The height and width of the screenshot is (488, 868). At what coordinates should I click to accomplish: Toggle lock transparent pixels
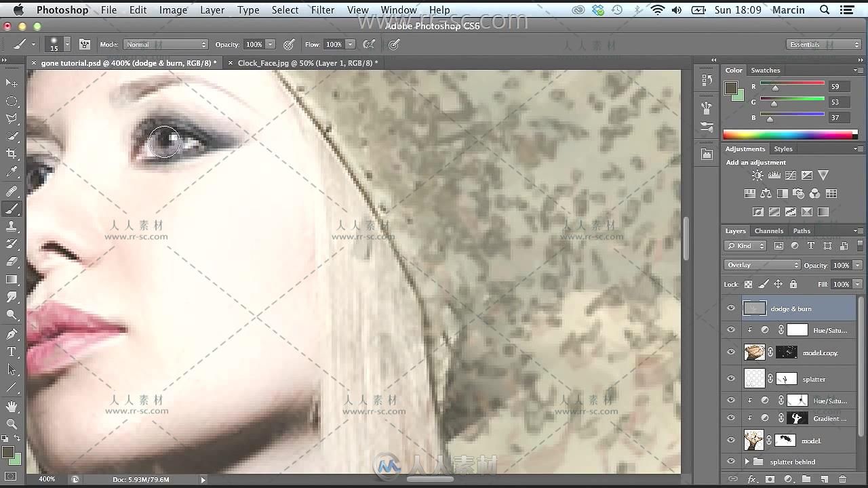749,285
